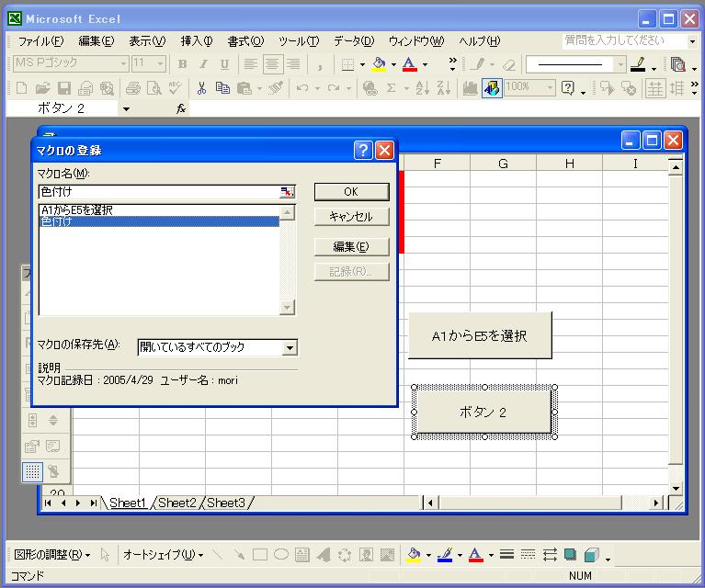Click the Format Painter brush icon
Image resolution: width=705 pixels, height=588 pixels.
point(276,87)
